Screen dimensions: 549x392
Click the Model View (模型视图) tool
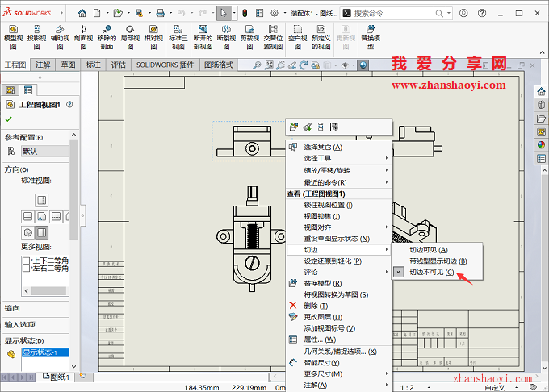(13, 37)
